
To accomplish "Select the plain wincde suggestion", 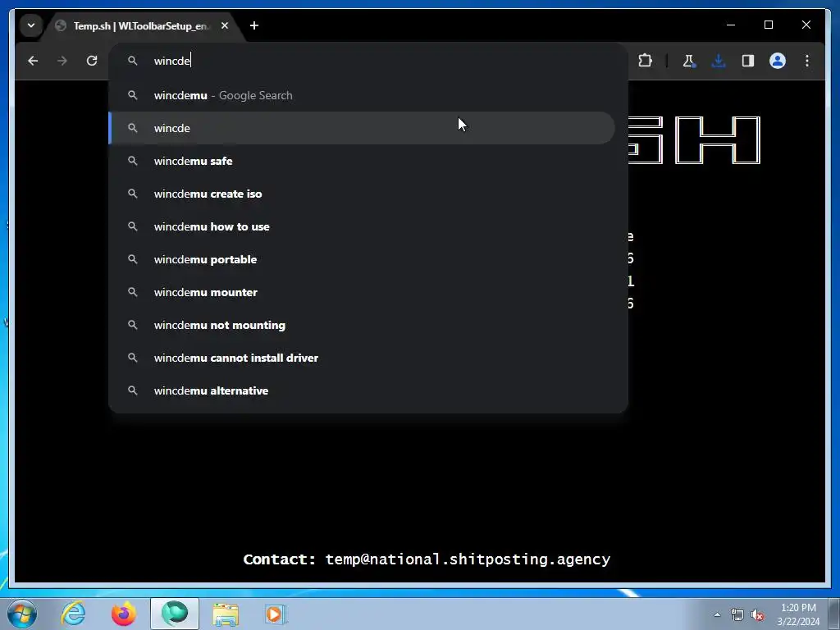I will pyautogui.click(x=362, y=128).
